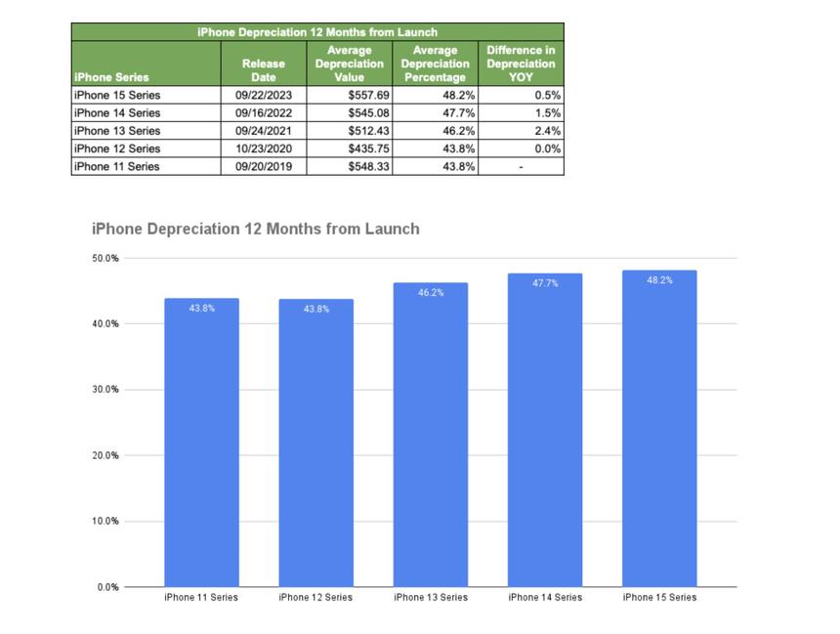Click the iPhone 12 Series chart bar
This screenshot has height=634, width=840.
tap(315, 442)
